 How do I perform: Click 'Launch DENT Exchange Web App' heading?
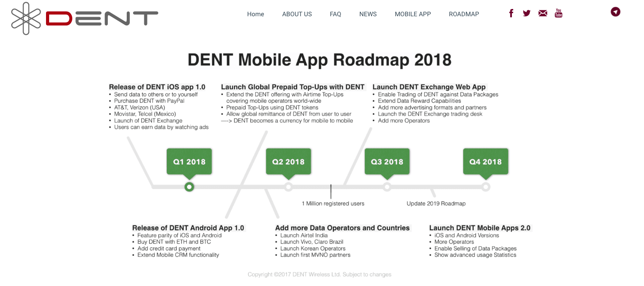[x=429, y=87]
